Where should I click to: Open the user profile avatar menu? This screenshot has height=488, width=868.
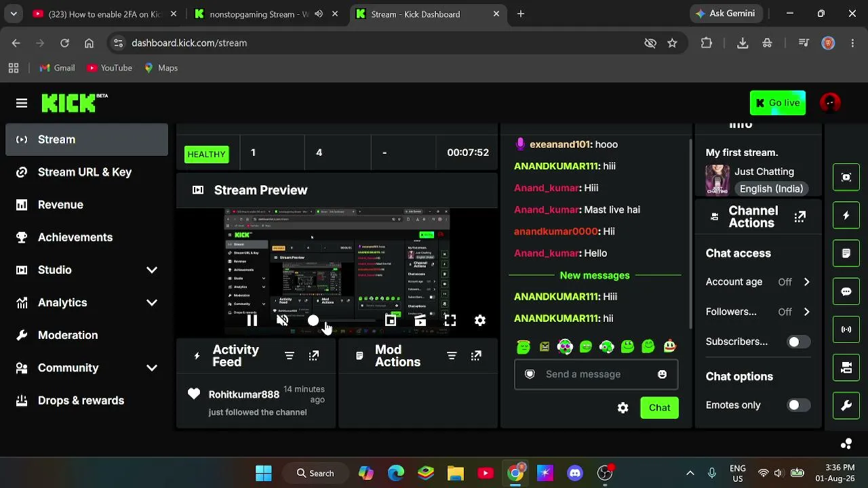point(830,103)
